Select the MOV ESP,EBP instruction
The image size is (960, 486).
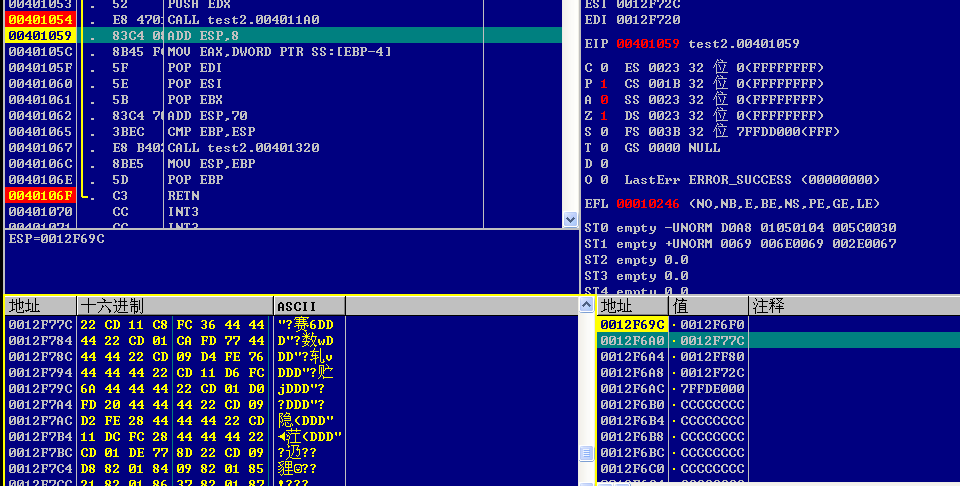click(x=211, y=163)
